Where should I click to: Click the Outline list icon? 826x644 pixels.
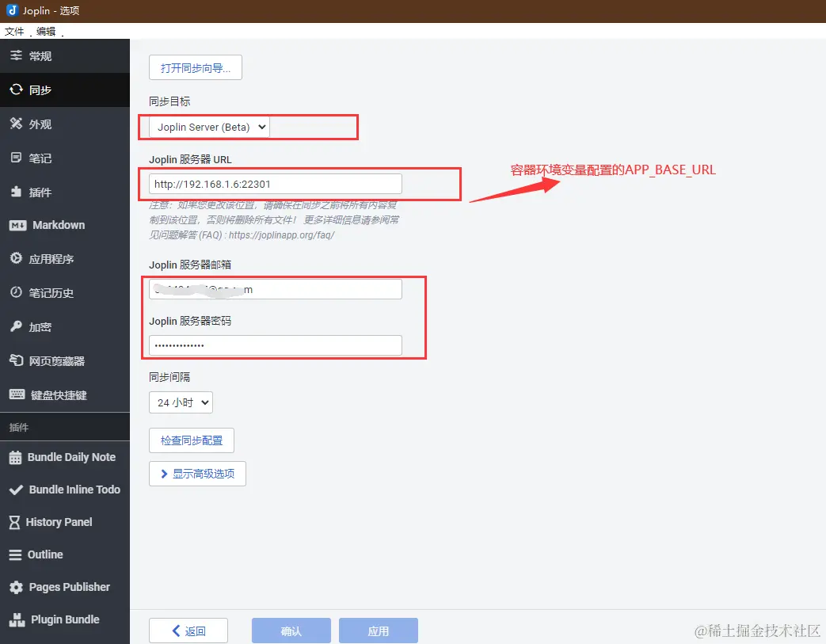(x=15, y=555)
